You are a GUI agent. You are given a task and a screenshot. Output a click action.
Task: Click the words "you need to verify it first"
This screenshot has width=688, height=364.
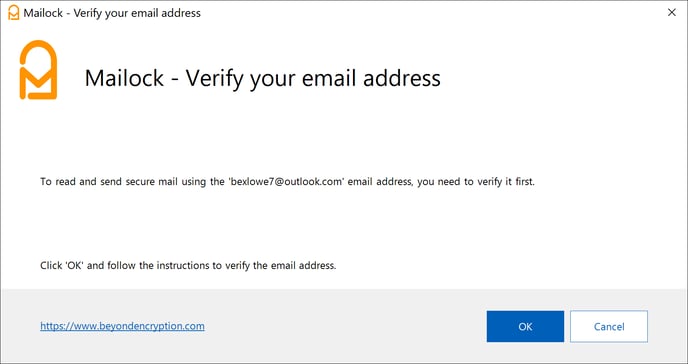click(476, 182)
